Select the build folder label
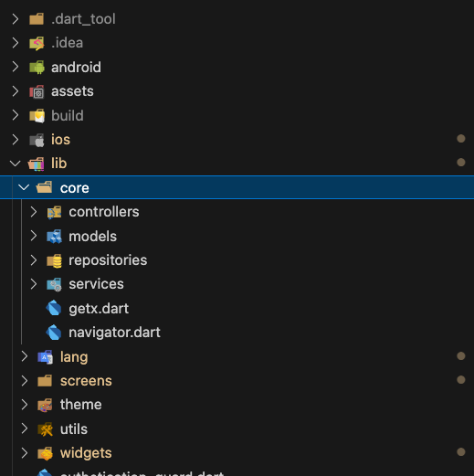The width and height of the screenshot is (474, 476). [68, 116]
